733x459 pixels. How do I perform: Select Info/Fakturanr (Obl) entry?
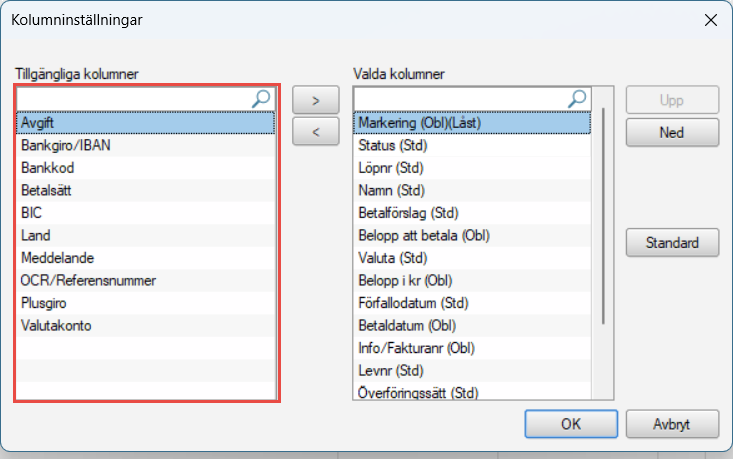point(472,348)
